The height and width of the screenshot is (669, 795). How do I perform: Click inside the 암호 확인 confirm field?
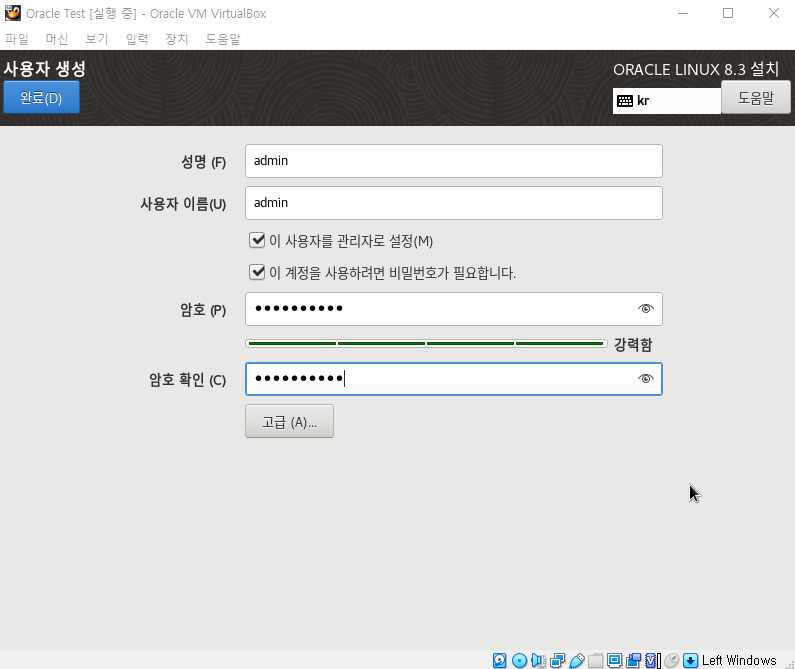pyautogui.click(x=454, y=379)
